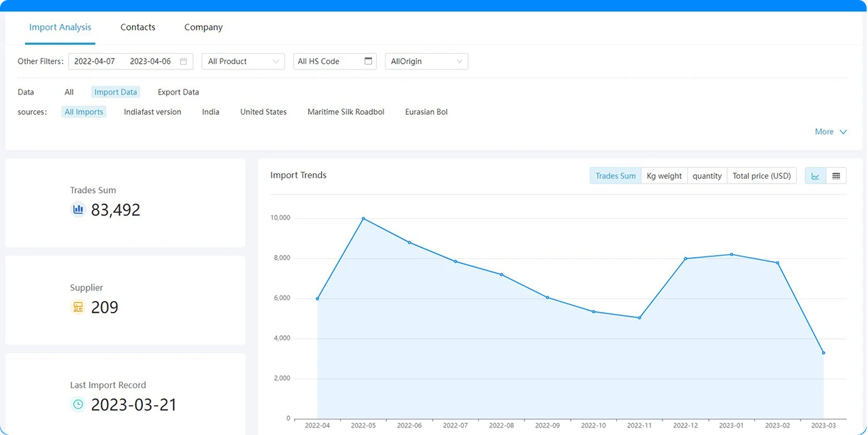Click the calendar icon in date range
Image resolution: width=868 pixels, height=435 pixels.
coord(183,61)
